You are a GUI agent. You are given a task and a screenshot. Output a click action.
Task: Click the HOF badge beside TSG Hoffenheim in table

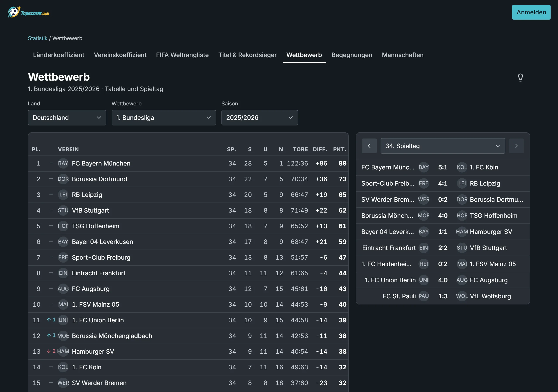pos(63,226)
